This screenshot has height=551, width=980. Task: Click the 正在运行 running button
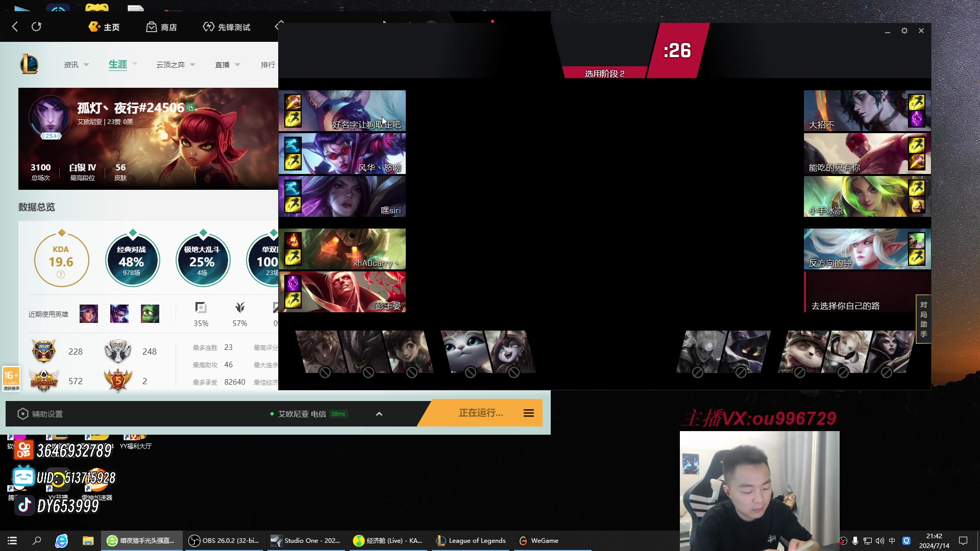point(480,413)
